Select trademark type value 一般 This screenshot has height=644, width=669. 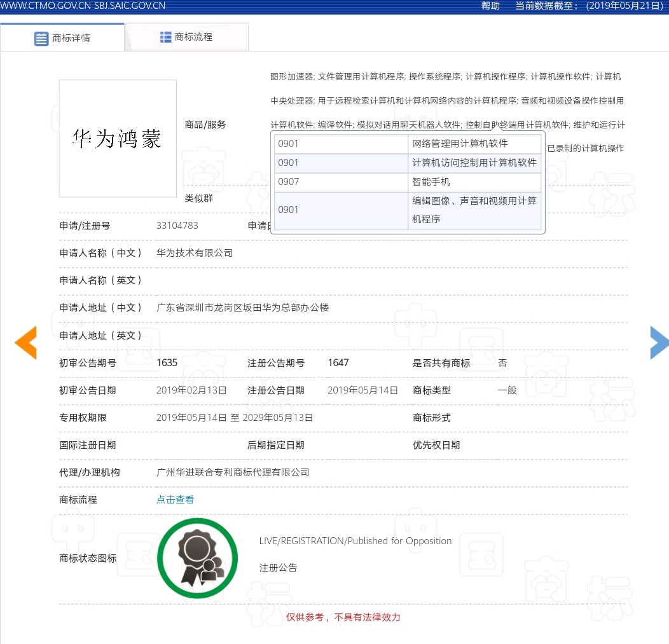pos(507,390)
